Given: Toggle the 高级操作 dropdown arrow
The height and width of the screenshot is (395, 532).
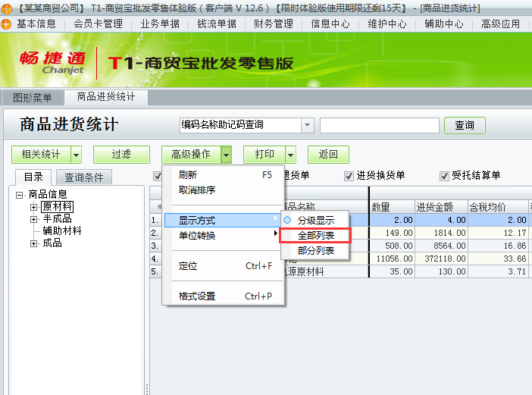Looking at the screenshot, I should pyautogui.click(x=227, y=155).
